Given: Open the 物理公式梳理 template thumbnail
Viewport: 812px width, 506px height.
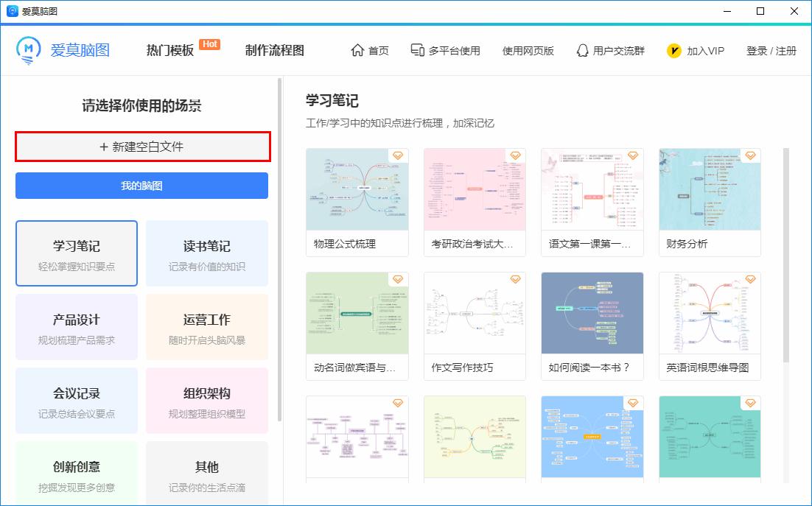Looking at the screenshot, I should pos(357,189).
